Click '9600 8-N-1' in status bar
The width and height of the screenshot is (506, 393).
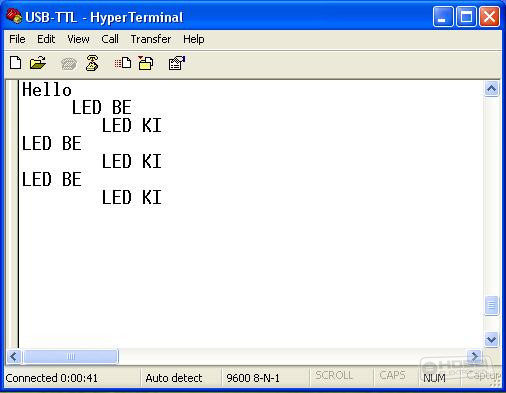253,378
